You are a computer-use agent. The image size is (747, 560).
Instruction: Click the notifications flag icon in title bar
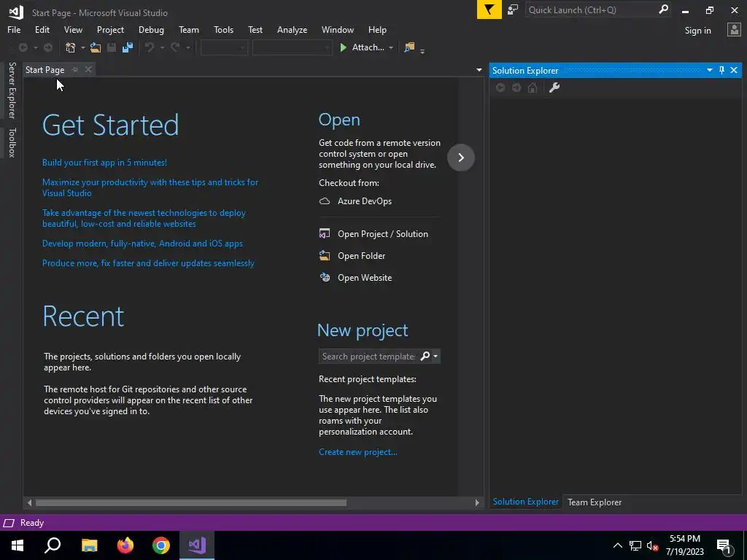coord(489,9)
